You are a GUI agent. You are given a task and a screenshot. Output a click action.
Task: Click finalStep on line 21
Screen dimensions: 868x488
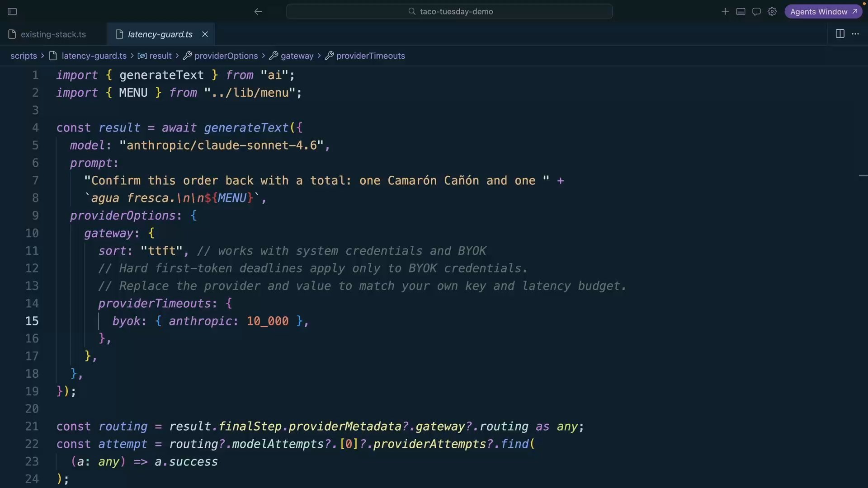click(250, 427)
